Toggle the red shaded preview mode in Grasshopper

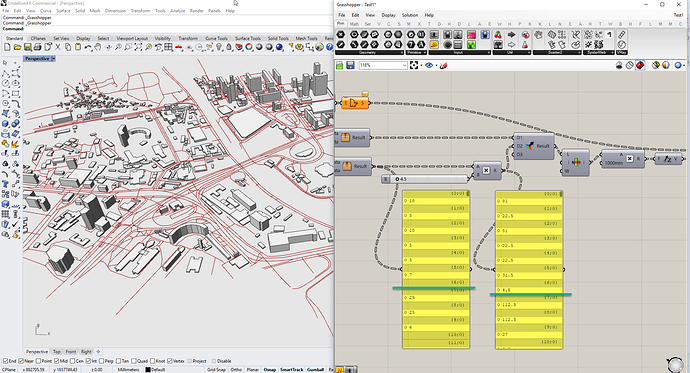[640, 66]
